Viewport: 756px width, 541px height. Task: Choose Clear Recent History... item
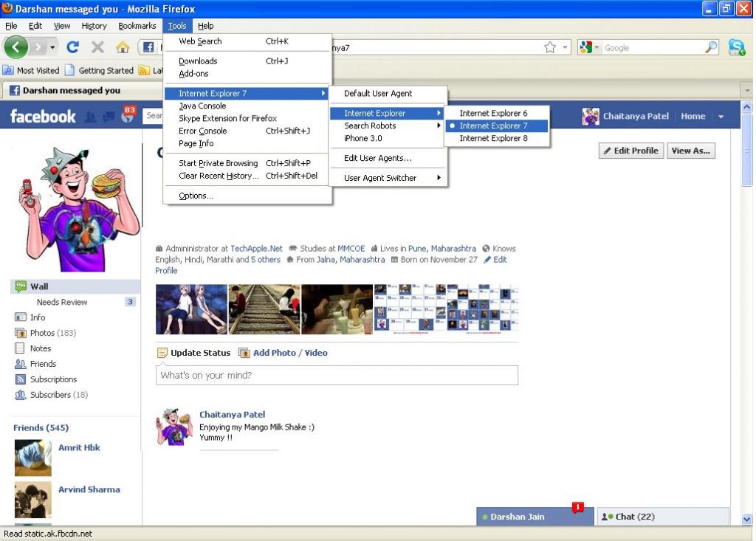pos(247,176)
